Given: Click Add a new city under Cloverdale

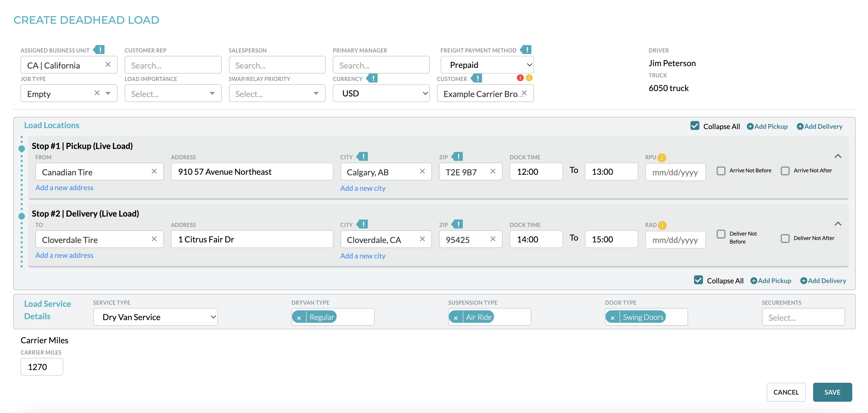Looking at the screenshot, I should 362,256.
